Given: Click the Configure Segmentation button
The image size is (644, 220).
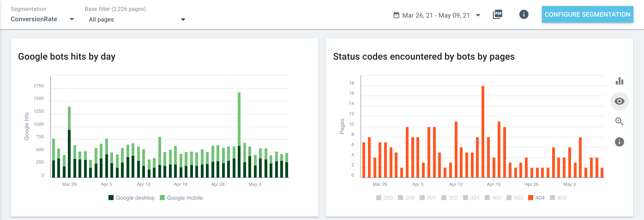Looking at the screenshot, I should (587, 14).
